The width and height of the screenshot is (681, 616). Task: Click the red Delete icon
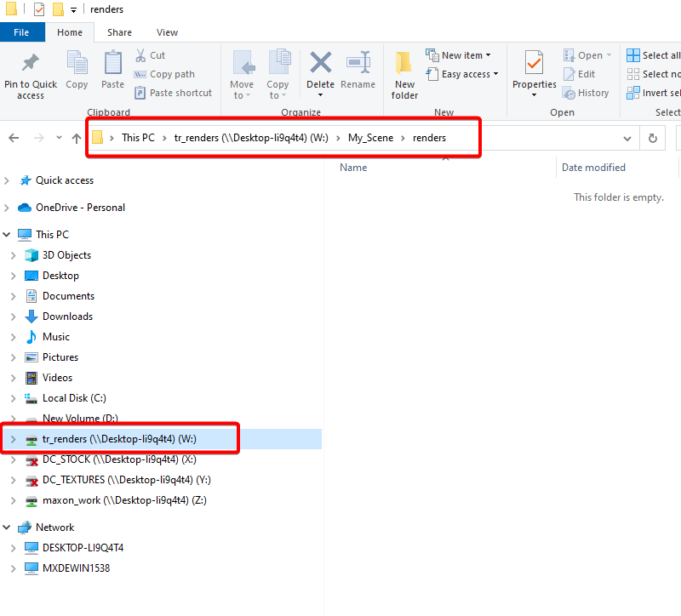(320, 65)
